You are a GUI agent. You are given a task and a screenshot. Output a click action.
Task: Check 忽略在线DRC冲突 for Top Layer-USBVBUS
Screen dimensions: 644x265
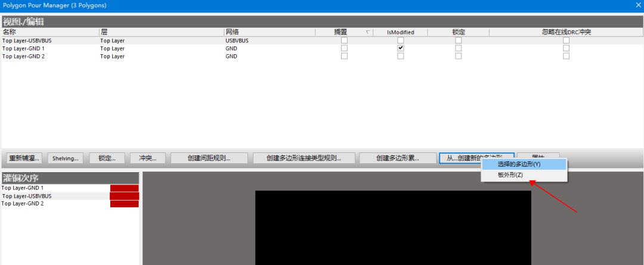click(x=566, y=40)
